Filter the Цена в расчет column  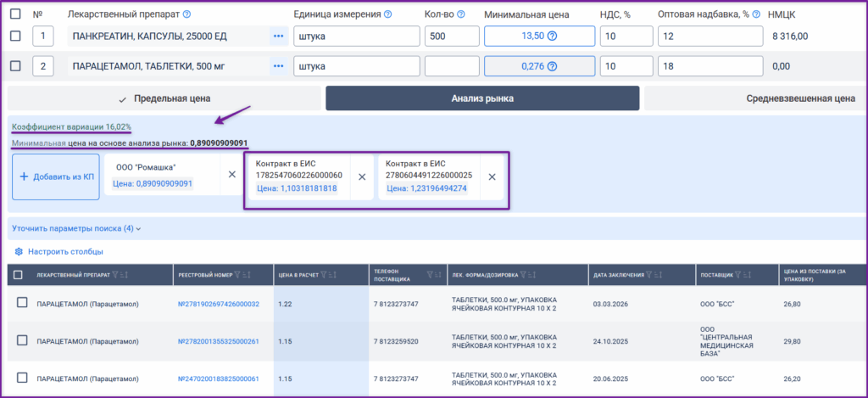pos(325,274)
